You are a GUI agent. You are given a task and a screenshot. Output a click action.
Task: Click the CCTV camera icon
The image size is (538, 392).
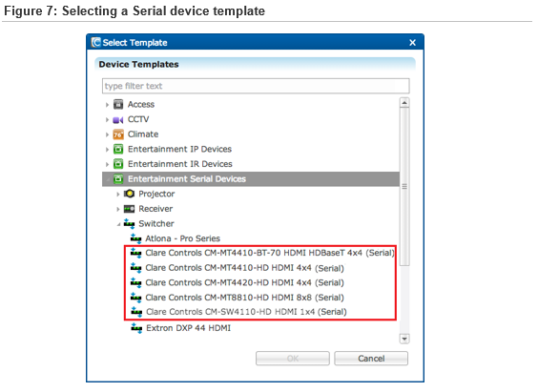(x=118, y=119)
